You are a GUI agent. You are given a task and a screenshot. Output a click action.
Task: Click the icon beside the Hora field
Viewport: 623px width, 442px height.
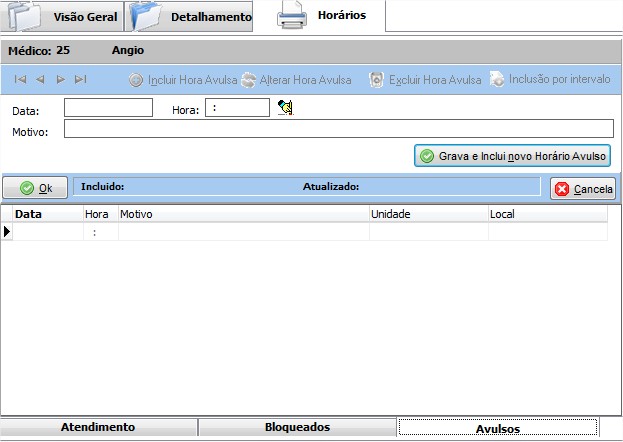[x=285, y=108]
